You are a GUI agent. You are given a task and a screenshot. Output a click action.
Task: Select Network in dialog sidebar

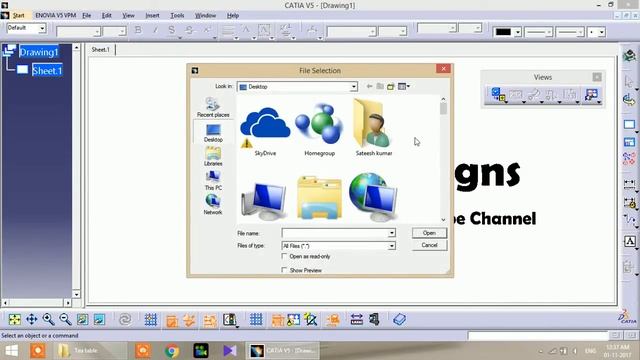[x=213, y=204]
